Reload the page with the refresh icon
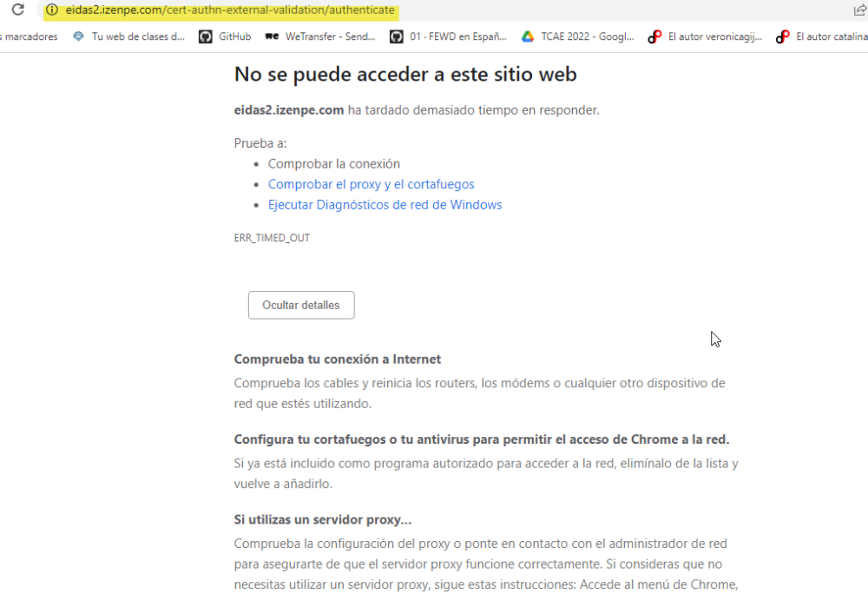Screen dimensions: 868x594 (x=17, y=10)
